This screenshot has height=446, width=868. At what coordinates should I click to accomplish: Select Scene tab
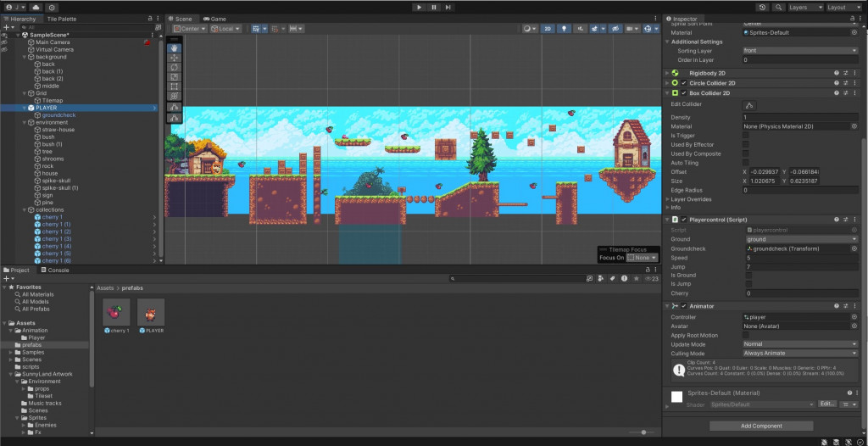[180, 19]
